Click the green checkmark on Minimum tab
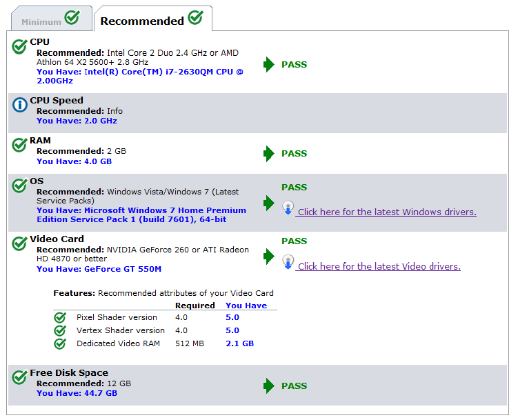The width and height of the screenshot is (518, 420). pyautogui.click(x=72, y=17)
